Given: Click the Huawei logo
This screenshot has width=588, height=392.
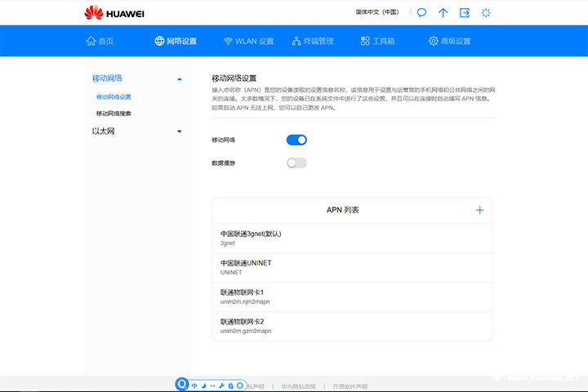Looking at the screenshot, I should click(114, 12).
